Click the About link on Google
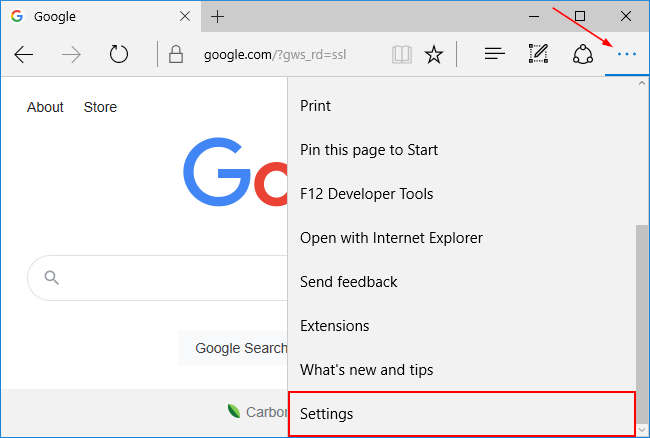Viewport: 650px width, 438px height. coord(45,107)
